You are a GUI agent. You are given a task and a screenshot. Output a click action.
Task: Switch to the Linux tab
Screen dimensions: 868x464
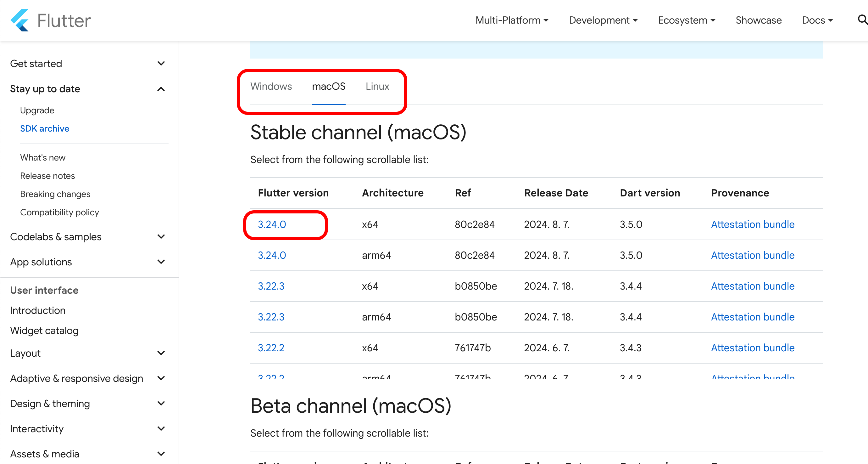click(377, 86)
